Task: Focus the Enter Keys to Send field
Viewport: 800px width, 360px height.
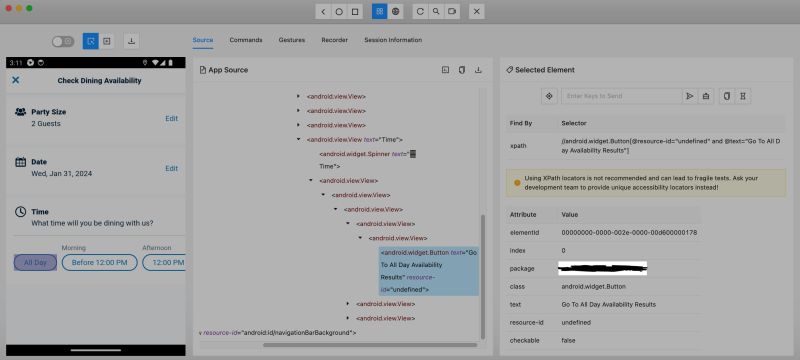Action: [x=621, y=96]
